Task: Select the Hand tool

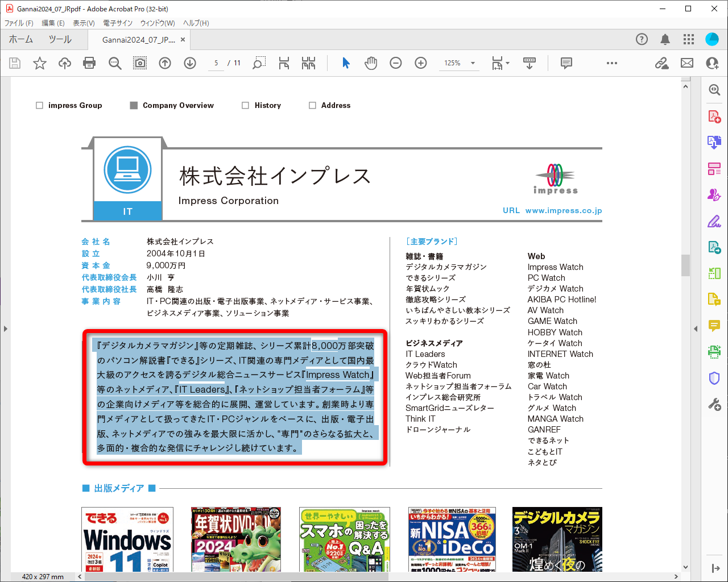Action: pyautogui.click(x=370, y=63)
